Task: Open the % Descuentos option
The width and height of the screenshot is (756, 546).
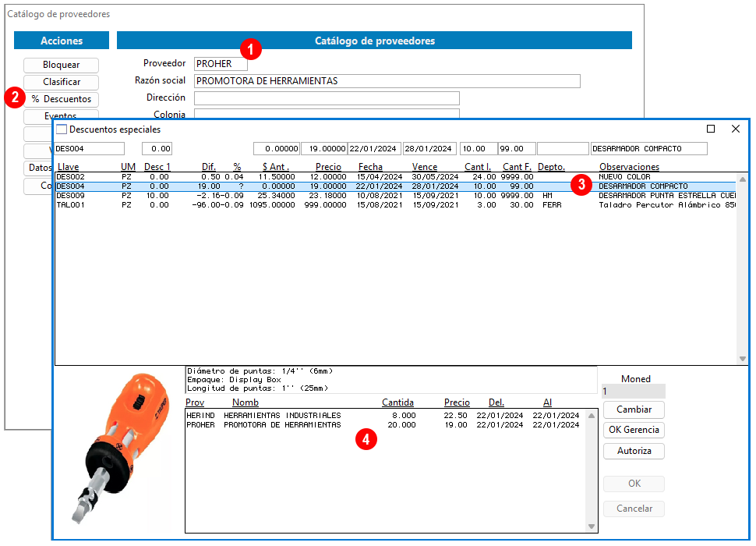Action: (62, 99)
